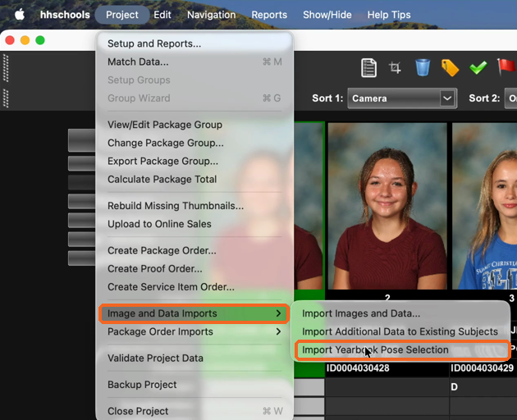Choose Rebuild Missing Thumbnails...
This screenshot has width=517, height=420.
pos(194,206)
